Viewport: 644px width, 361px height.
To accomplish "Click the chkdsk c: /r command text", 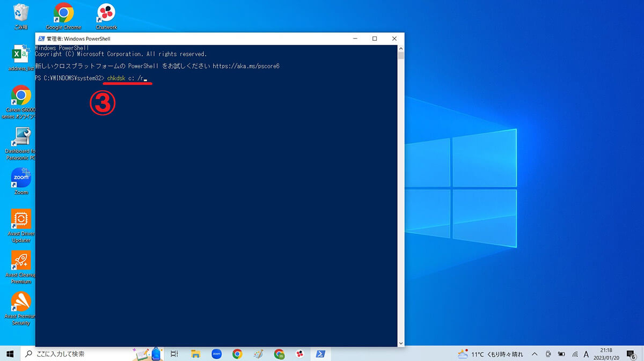I will coord(125,78).
